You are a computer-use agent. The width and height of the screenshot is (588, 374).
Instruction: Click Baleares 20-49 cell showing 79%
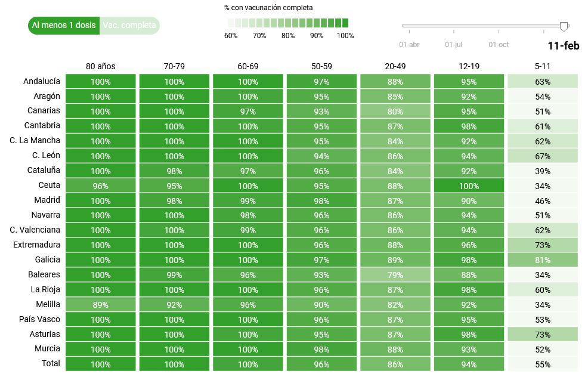click(x=395, y=275)
